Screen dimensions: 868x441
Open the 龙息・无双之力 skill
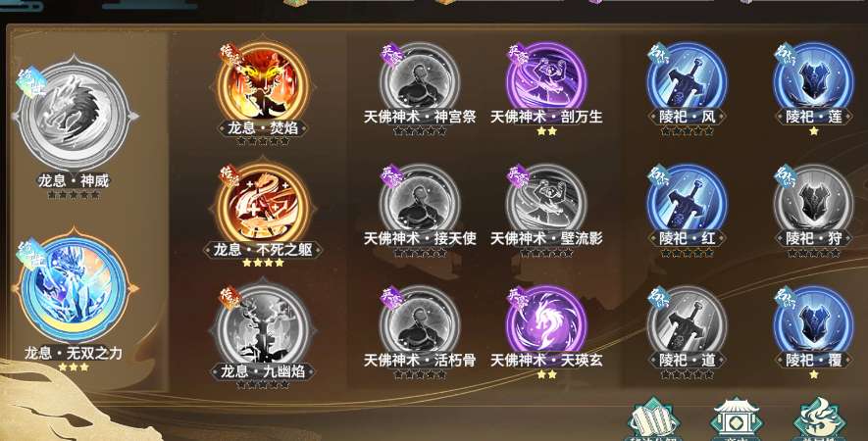74,286
